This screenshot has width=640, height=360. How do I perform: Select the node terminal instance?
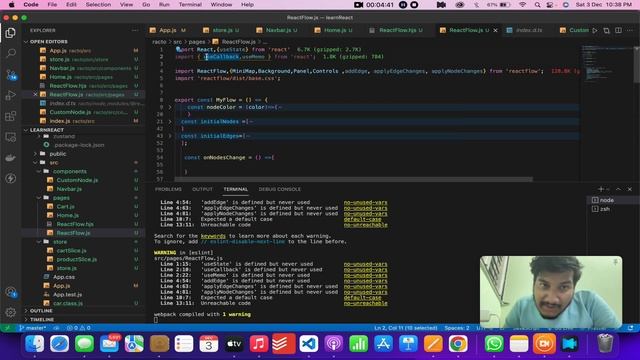coord(606,200)
